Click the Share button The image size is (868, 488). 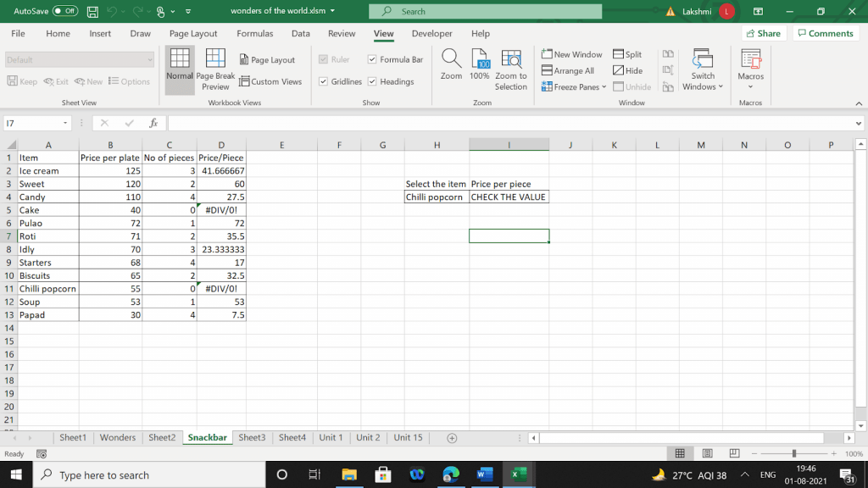coord(762,34)
